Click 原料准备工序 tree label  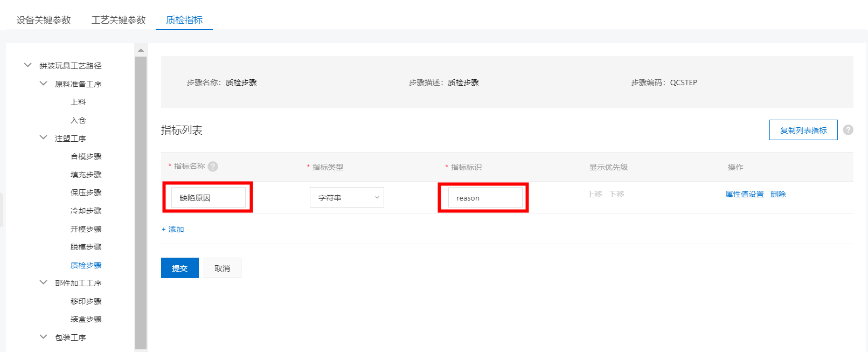[78, 84]
